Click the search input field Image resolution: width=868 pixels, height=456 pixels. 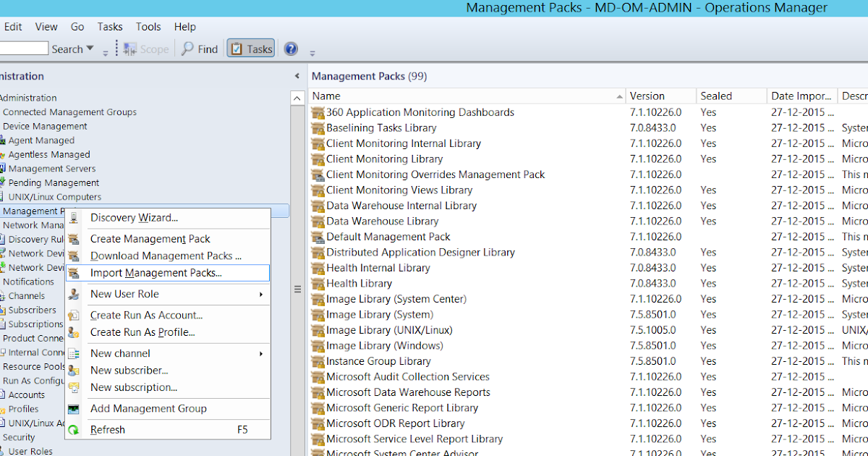click(x=24, y=48)
